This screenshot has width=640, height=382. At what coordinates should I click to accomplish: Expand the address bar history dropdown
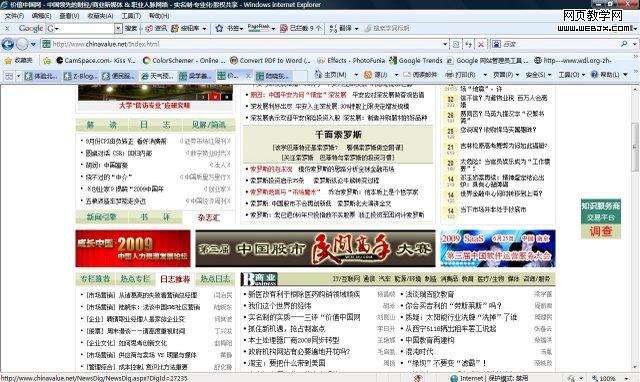pos(445,44)
